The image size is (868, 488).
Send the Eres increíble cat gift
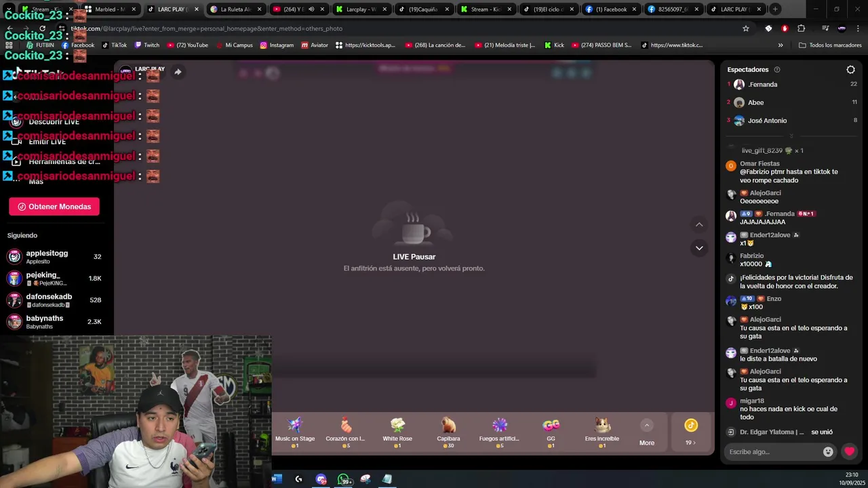(x=601, y=432)
